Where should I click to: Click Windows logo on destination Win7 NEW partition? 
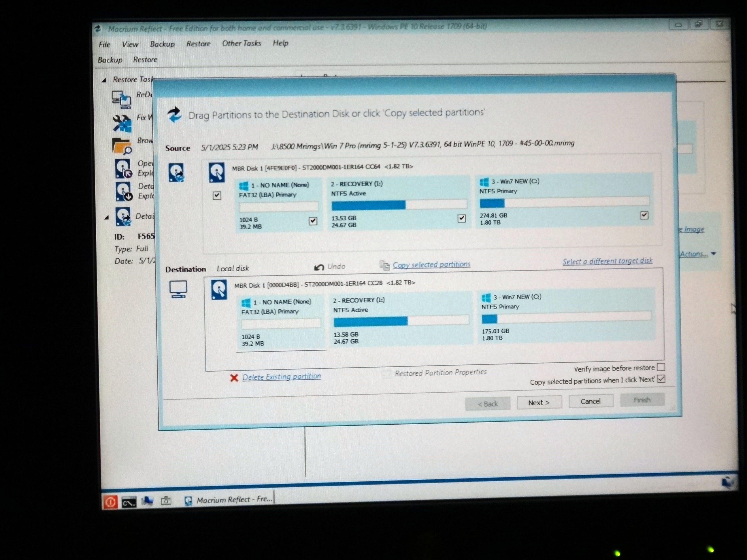coord(486,298)
